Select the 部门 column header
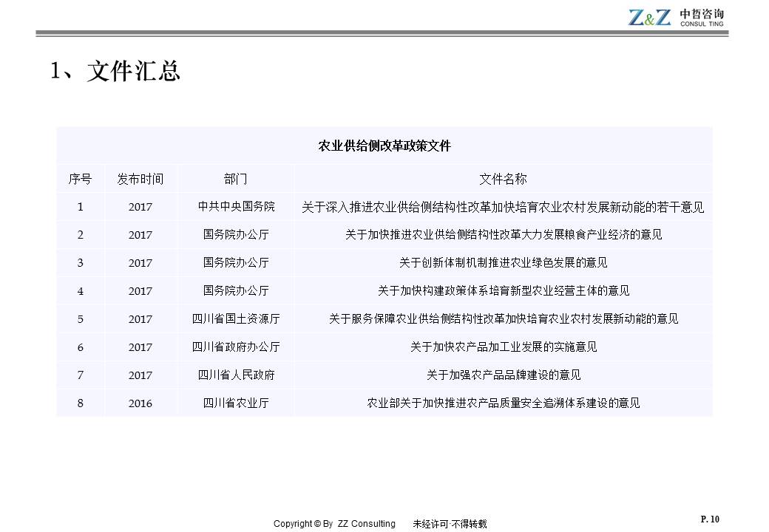This screenshot has width=769, height=532. click(x=236, y=179)
